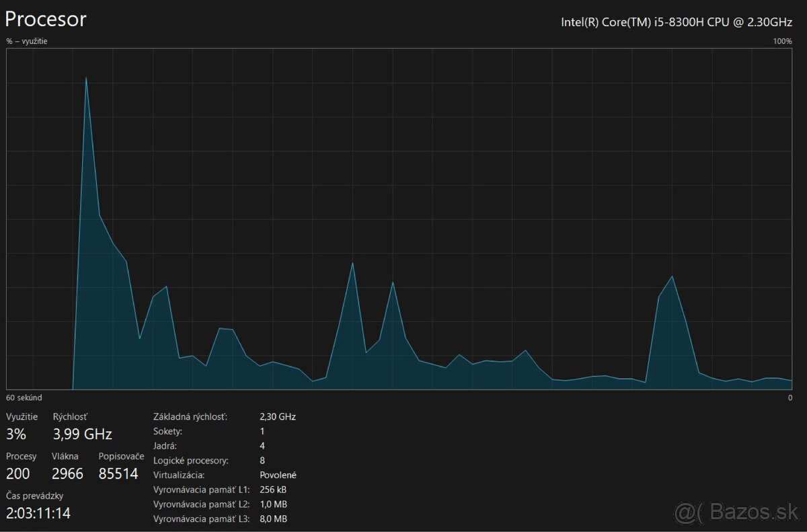Image resolution: width=807 pixels, height=532 pixels.
Task: Click the Sokety label
Action: click(x=167, y=431)
